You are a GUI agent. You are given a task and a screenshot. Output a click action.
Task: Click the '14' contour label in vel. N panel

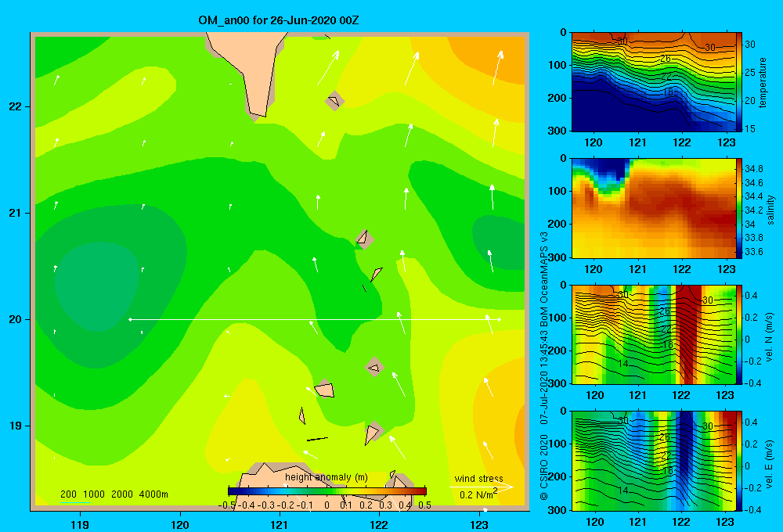(622, 364)
